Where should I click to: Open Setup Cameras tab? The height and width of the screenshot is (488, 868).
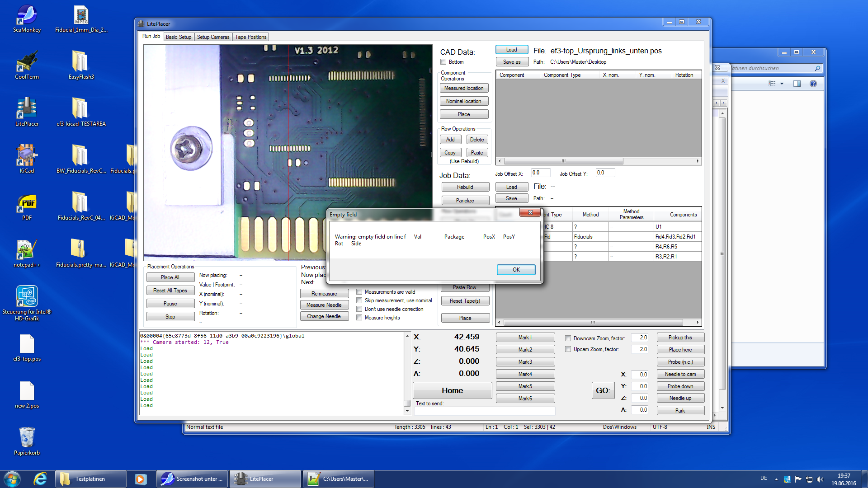213,37
